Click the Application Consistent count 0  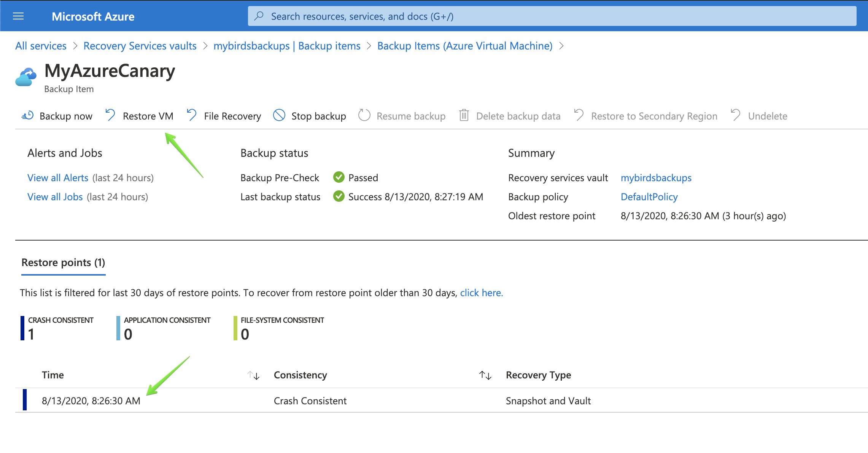click(x=128, y=334)
